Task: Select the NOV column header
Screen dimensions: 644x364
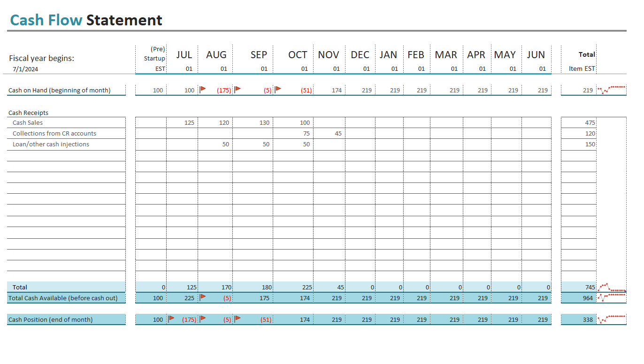Action: (x=329, y=54)
